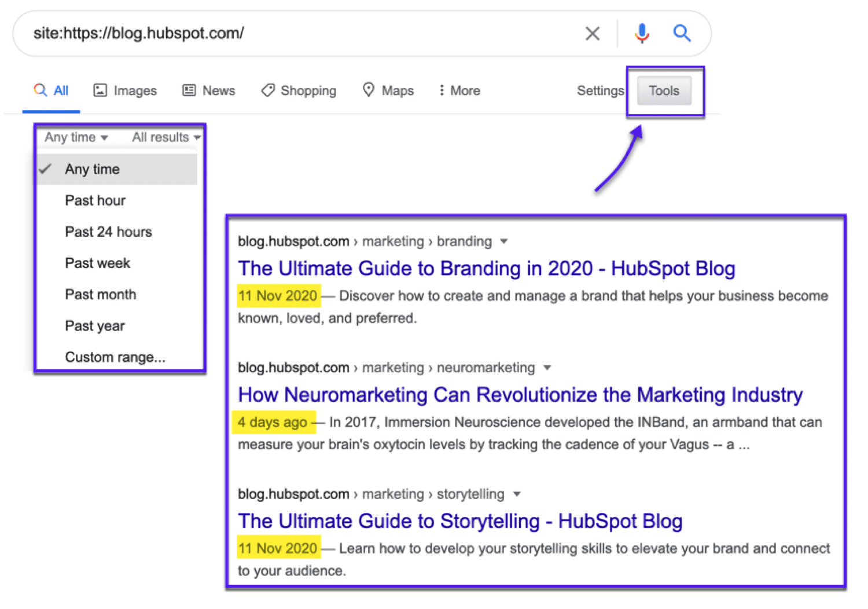Click the clear search X icon
This screenshot has height=609, width=868.
592,34
